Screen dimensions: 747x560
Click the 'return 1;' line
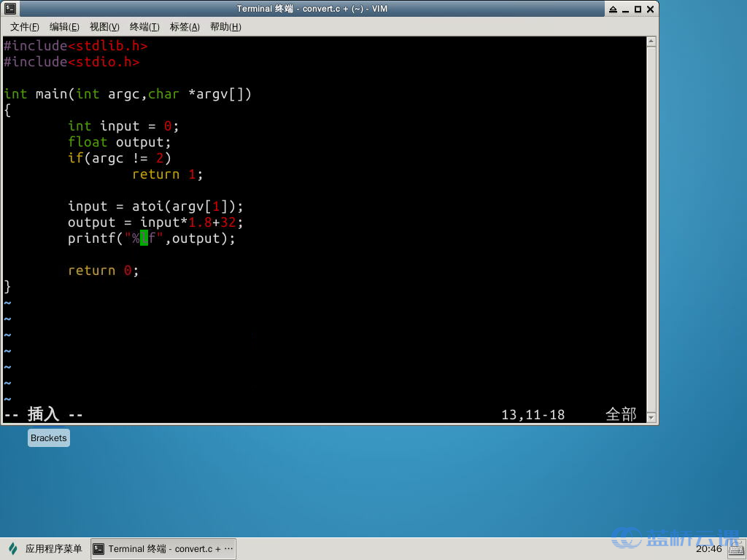[x=167, y=174]
